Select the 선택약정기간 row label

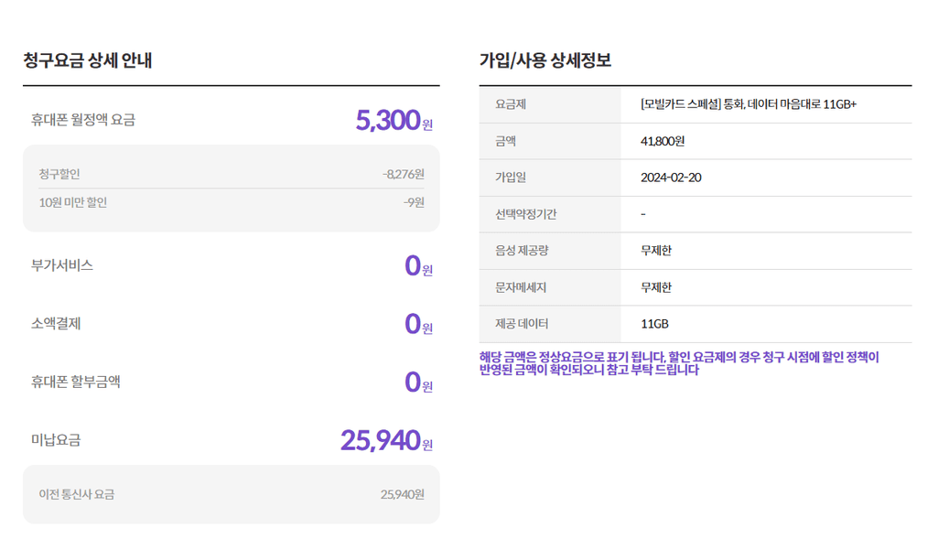tap(526, 214)
